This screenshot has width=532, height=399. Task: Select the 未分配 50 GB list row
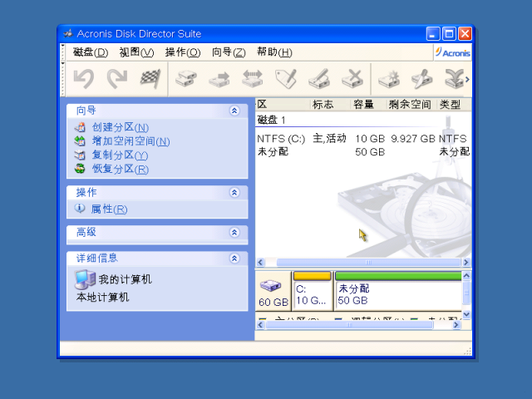coord(363,151)
